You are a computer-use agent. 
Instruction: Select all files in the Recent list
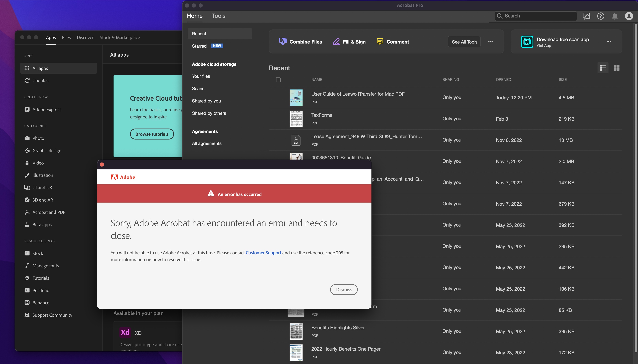(278, 80)
